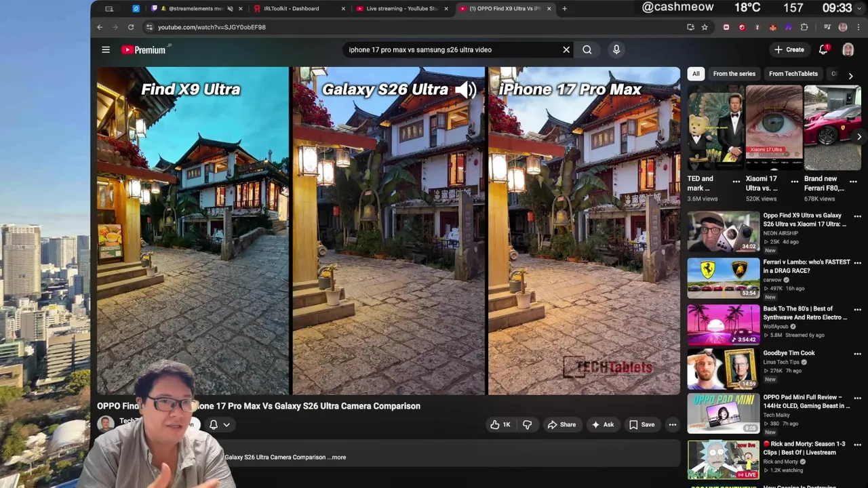Open options for Goodbye Tim Cook

(857, 354)
